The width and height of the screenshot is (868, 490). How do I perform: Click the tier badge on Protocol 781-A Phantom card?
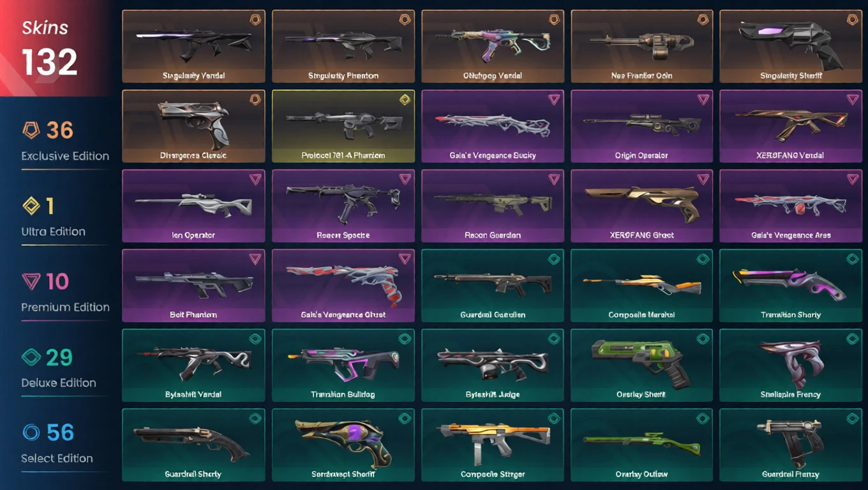click(x=404, y=100)
